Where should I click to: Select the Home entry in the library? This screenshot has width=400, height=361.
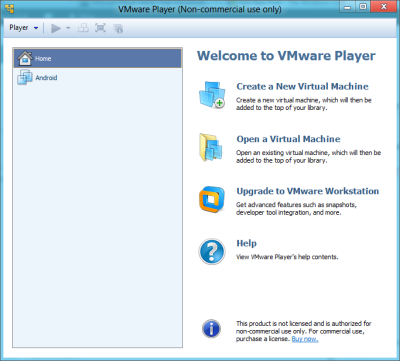tap(98, 58)
